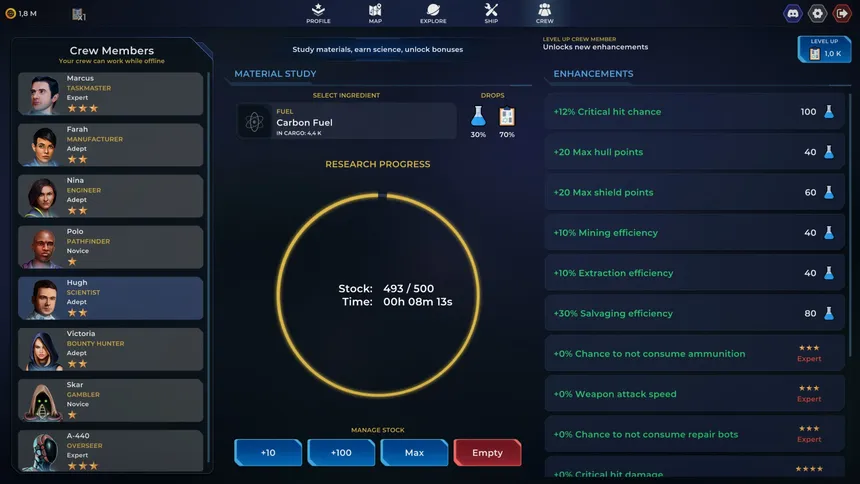Select crew member Nina the Engineer
The image size is (860, 484).
pyautogui.click(x=110, y=196)
